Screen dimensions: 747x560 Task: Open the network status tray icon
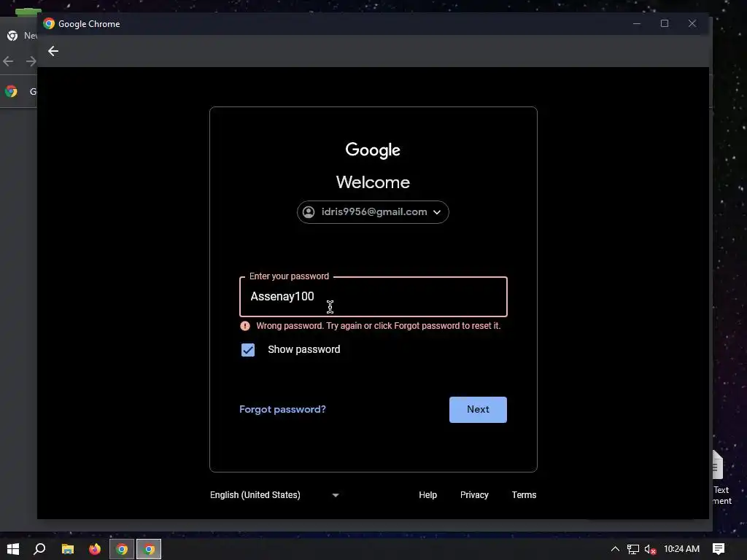click(632, 549)
